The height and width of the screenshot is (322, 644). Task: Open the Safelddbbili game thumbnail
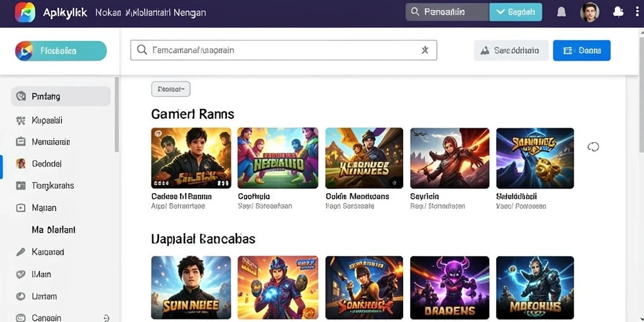535,158
